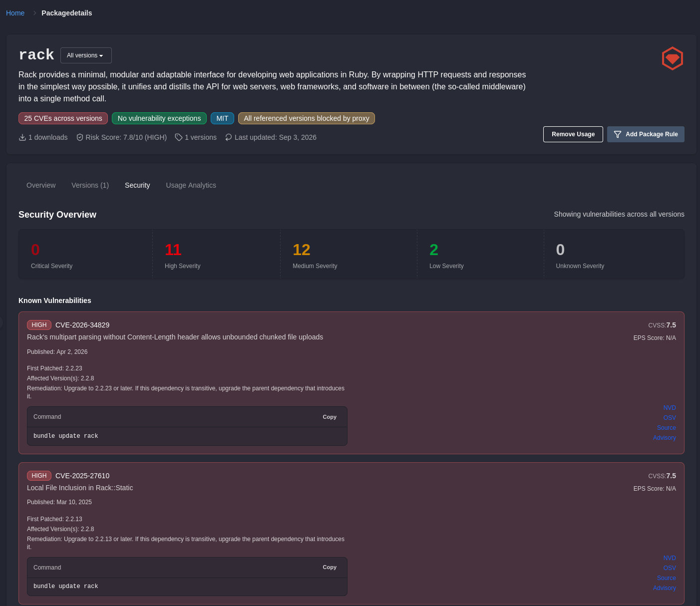The height and width of the screenshot is (606, 700).
Task: Click Add Package Rule button
Action: [x=646, y=134]
